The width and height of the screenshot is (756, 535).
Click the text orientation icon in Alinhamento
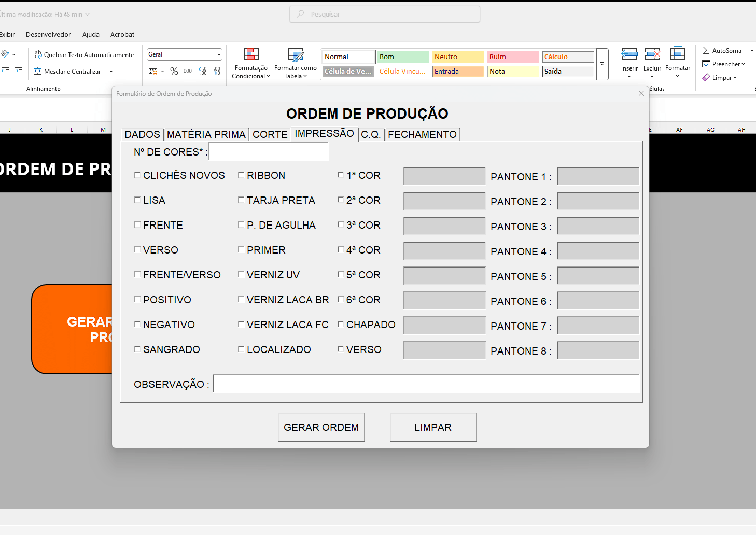click(x=6, y=54)
